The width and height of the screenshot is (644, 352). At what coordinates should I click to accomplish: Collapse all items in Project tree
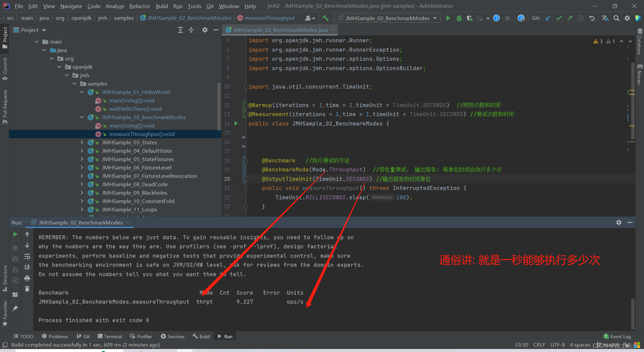[x=191, y=30]
